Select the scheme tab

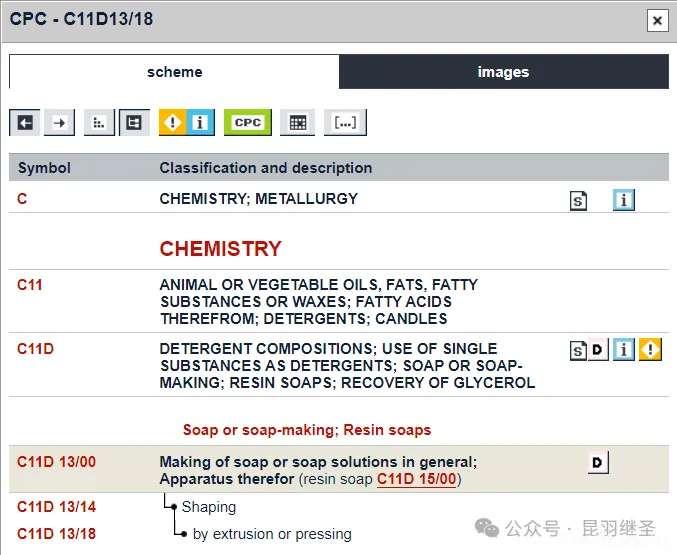tap(174, 72)
